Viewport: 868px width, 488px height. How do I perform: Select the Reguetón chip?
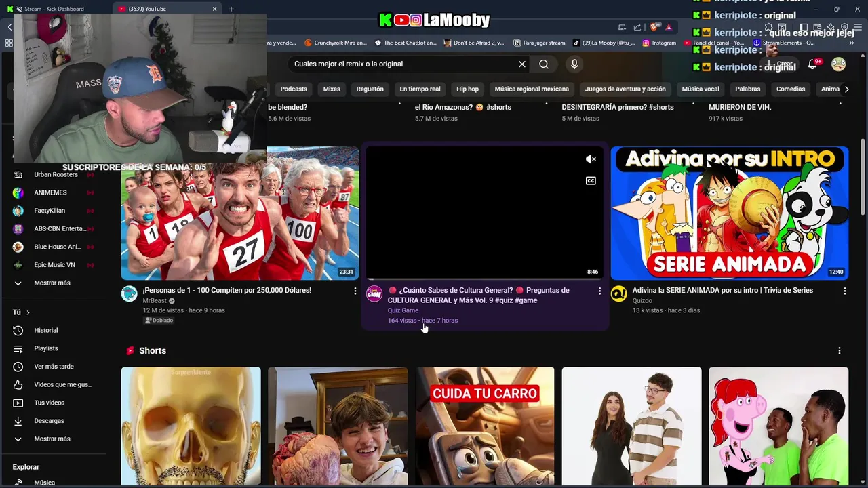click(x=370, y=89)
